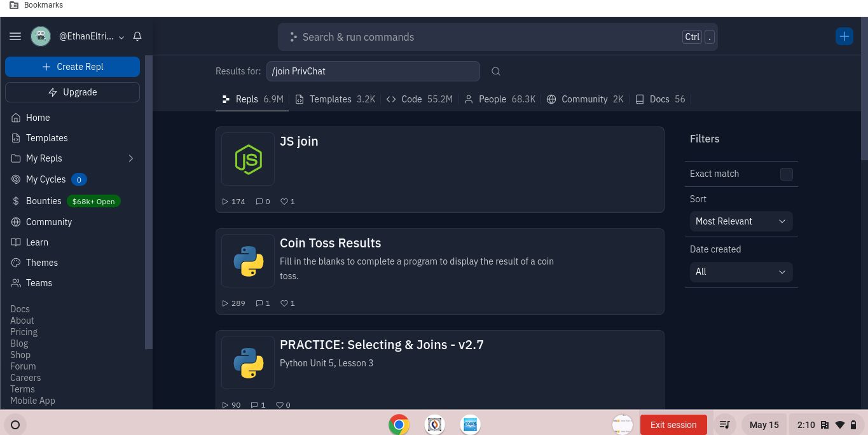The height and width of the screenshot is (435, 868).
Task: Open the Most Relevant sort dropdown
Action: tap(741, 221)
